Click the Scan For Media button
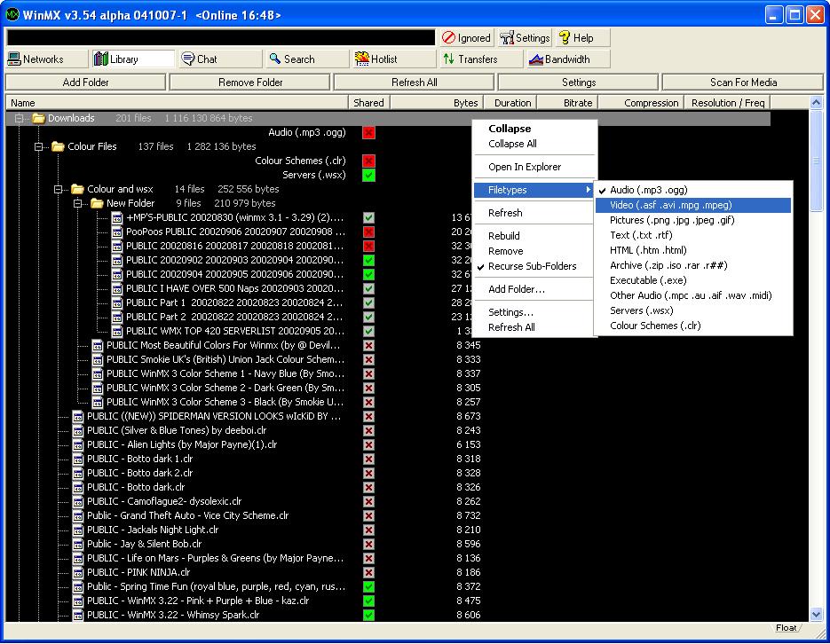This screenshot has width=830, height=644. [743, 82]
